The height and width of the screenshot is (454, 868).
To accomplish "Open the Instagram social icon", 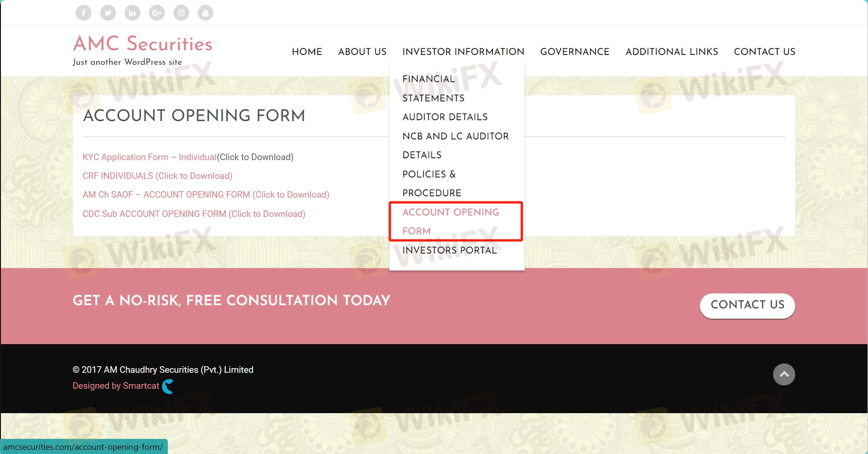I will 181,13.
